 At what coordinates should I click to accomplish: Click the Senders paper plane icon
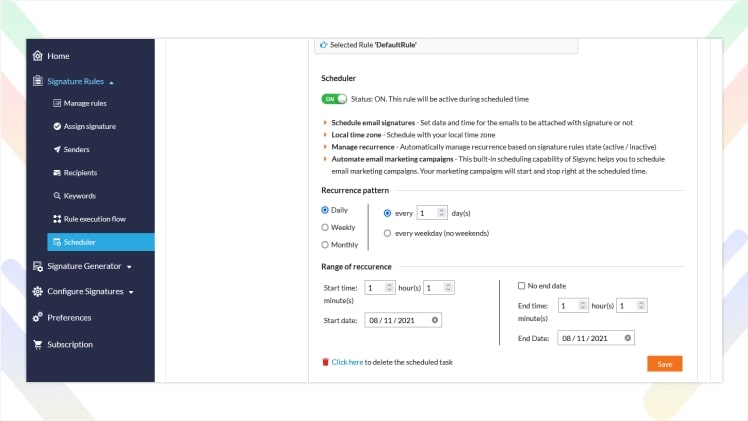click(57, 149)
